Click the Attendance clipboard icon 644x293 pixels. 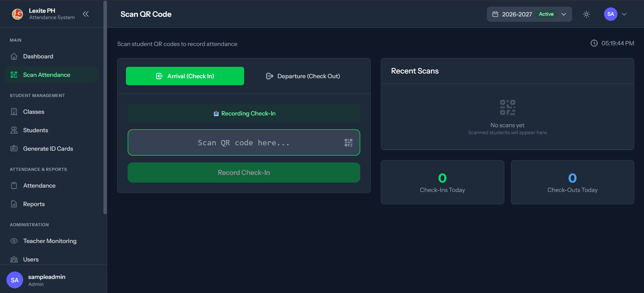[x=14, y=186]
